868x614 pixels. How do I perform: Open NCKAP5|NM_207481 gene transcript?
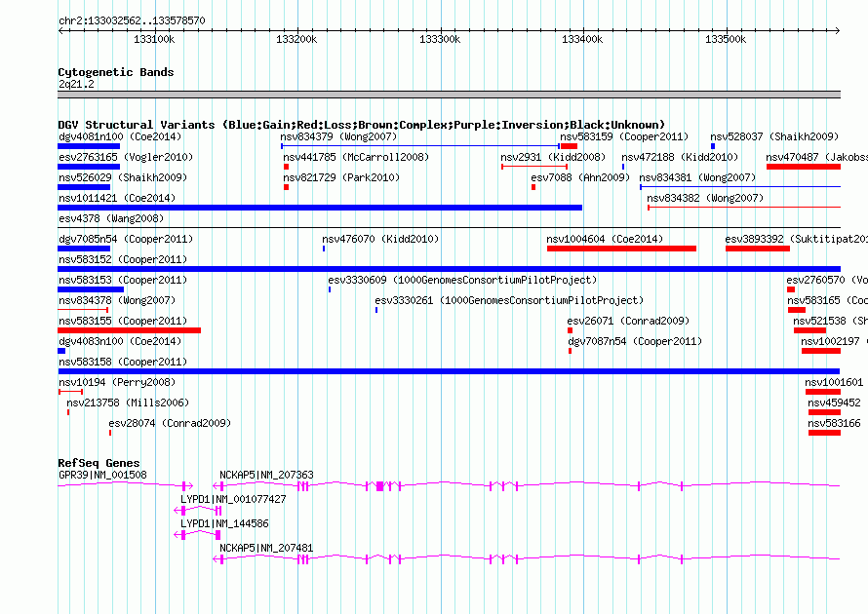(x=266, y=548)
